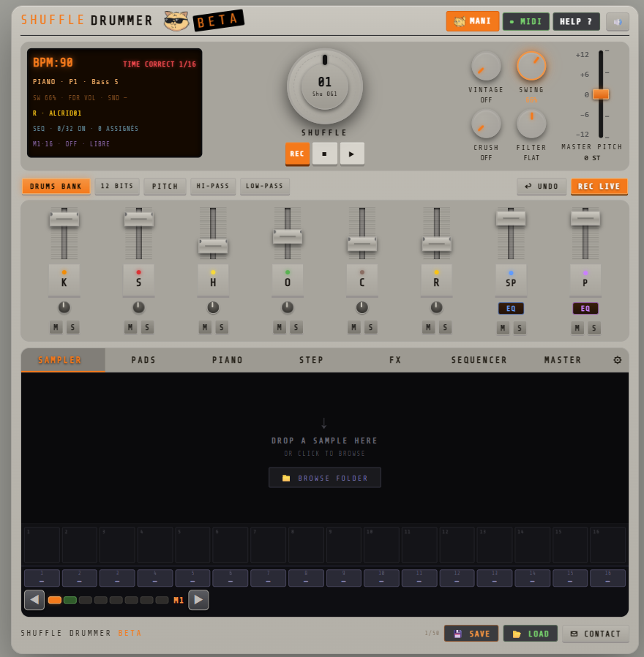Click BROWSE FOLDER to pick a sample
The width and height of the screenshot is (644, 657).
click(x=325, y=478)
